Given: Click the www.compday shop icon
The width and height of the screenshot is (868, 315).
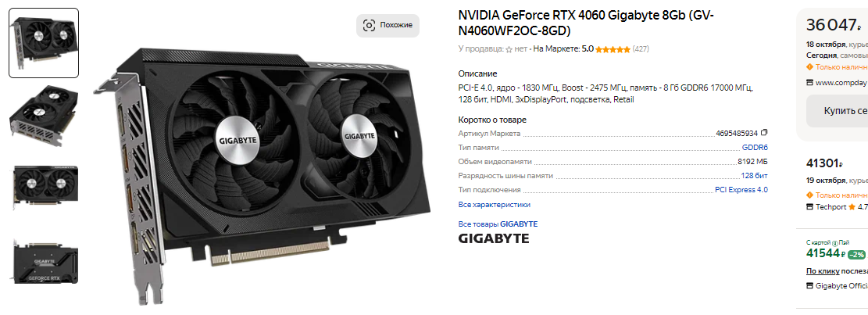Looking at the screenshot, I should click(x=810, y=83).
